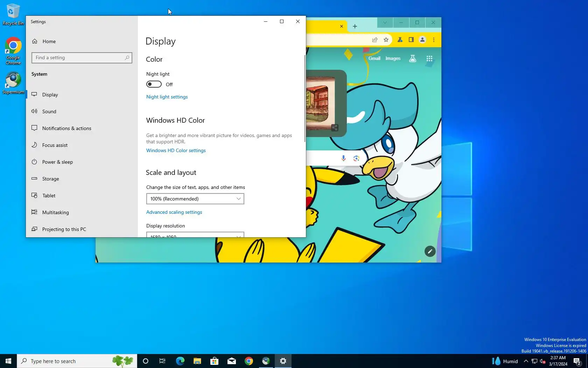Open the Windows Start menu

[8, 361]
